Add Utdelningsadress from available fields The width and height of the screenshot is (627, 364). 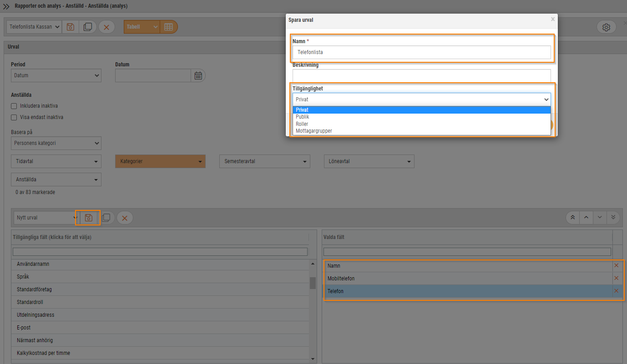(x=160, y=315)
